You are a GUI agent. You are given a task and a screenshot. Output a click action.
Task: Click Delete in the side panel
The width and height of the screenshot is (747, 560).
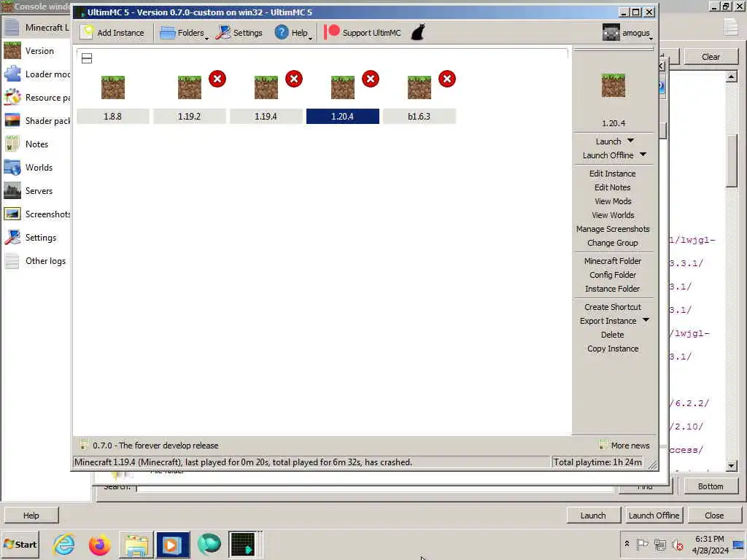(x=613, y=335)
